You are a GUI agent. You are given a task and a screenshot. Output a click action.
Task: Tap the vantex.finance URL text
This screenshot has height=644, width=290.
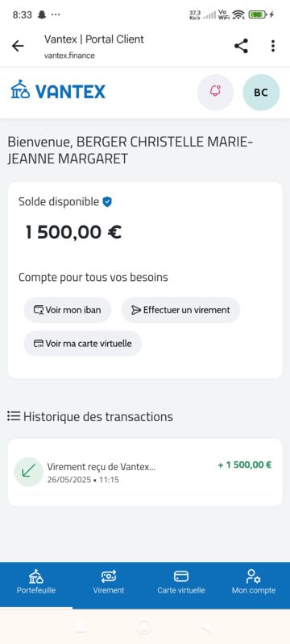tap(69, 56)
